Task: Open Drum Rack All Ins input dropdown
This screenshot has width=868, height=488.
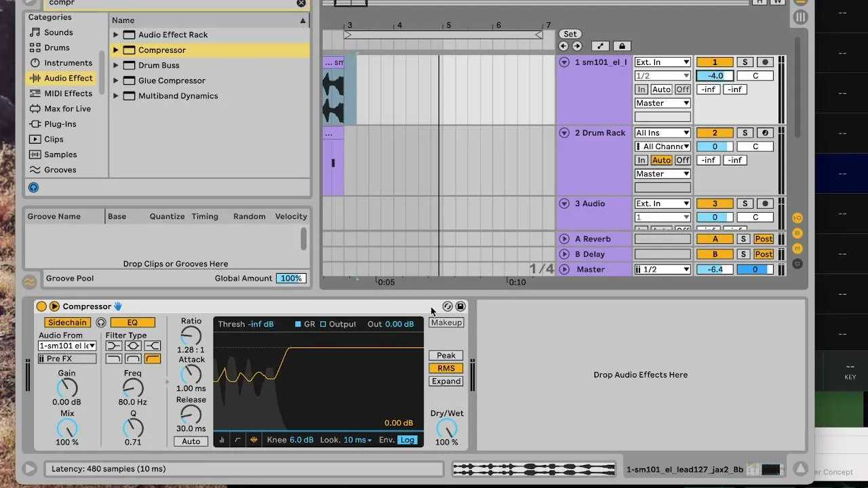Action: (x=663, y=133)
